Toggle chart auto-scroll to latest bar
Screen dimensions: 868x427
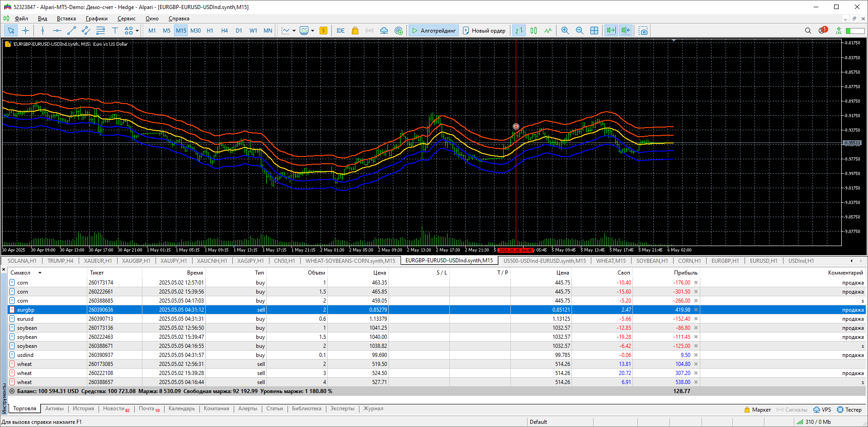(x=611, y=31)
